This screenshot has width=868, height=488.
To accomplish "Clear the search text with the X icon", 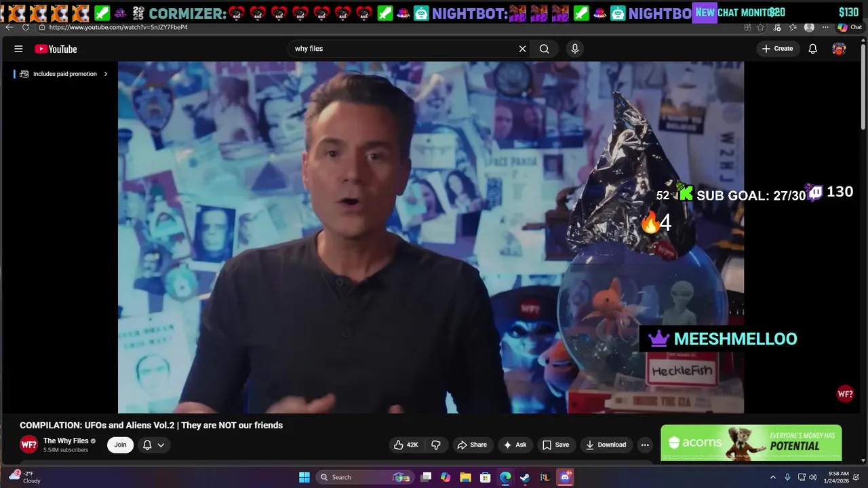I will (x=522, y=49).
